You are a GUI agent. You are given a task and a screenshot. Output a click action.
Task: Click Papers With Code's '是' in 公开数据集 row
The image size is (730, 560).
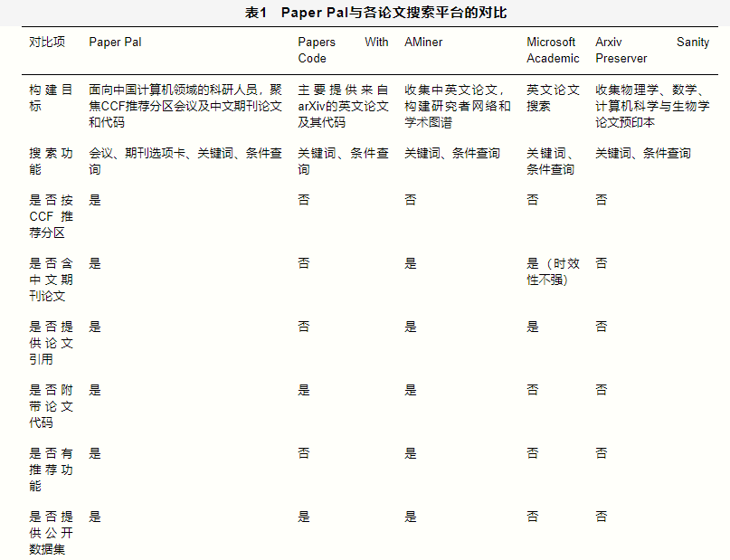pos(304,517)
